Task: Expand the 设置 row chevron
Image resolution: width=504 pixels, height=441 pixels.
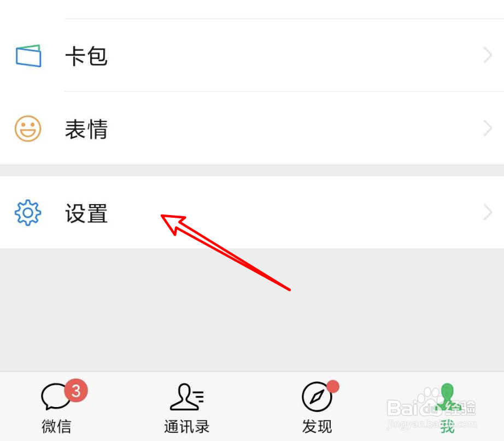Action: click(488, 212)
